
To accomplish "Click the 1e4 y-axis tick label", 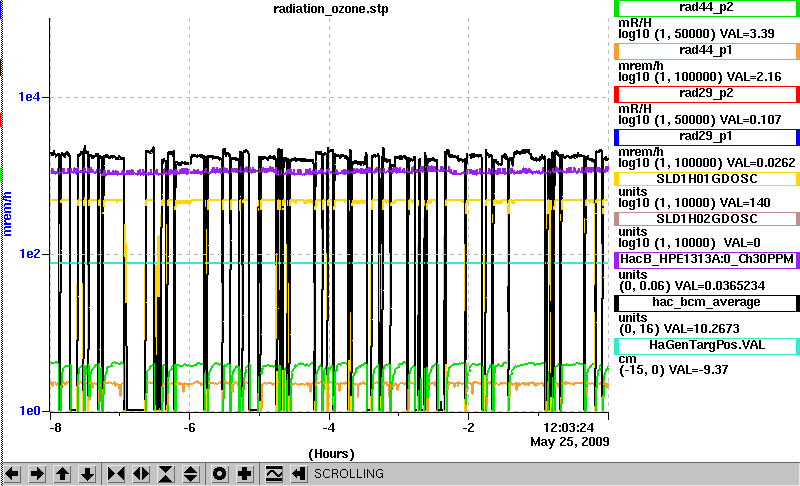I will 29,96.
